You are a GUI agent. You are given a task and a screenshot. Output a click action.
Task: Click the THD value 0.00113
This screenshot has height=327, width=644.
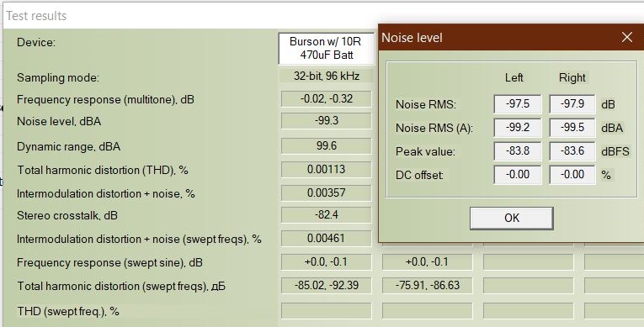[326, 170]
